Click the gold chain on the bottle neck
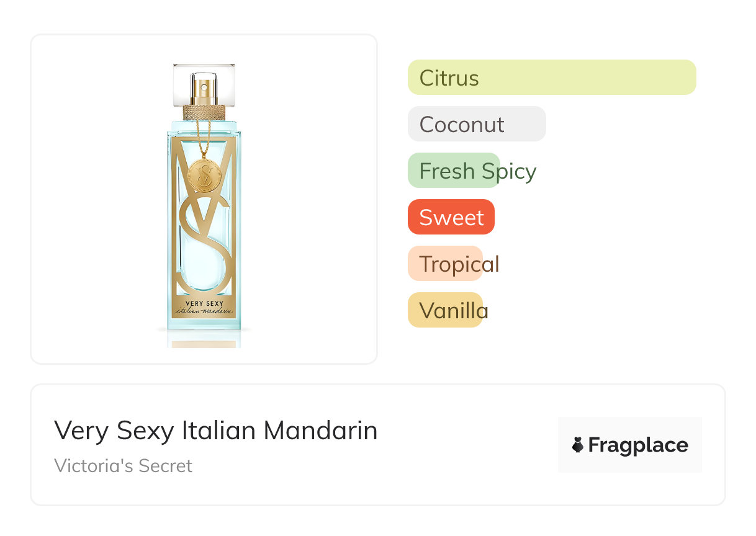This screenshot has width=756, height=536. point(199,136)
